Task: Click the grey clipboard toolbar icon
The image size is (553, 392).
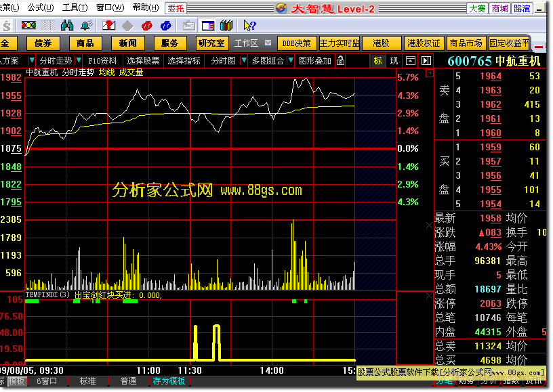Action: [189, 26]
